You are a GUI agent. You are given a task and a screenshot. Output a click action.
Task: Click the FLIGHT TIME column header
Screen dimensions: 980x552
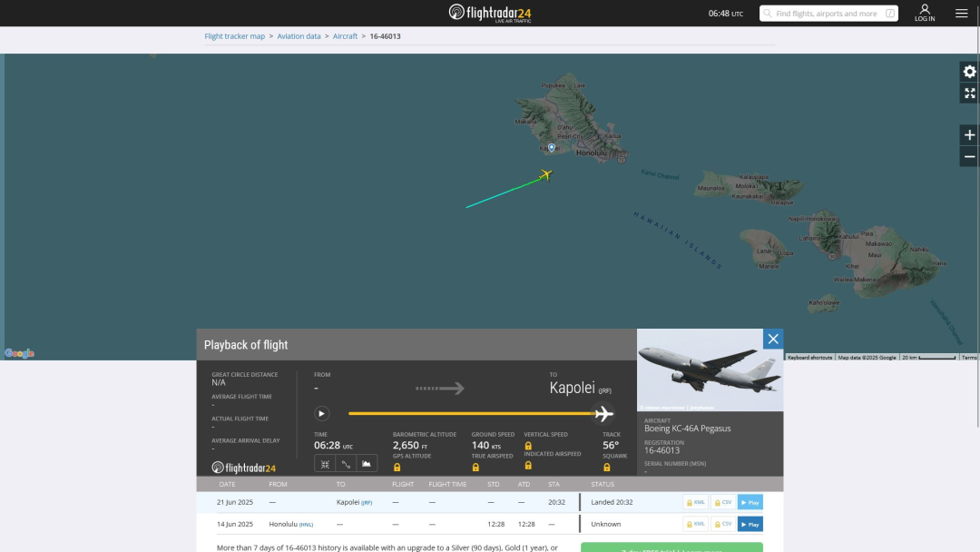[x=447, y=485]
